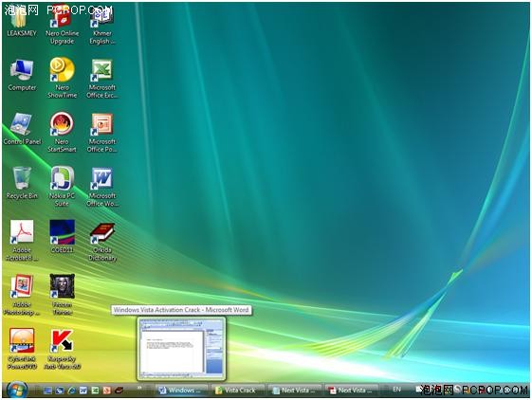
Task: Launch Adobe Photoshop desktop shortcut
Action: [22, 295]
